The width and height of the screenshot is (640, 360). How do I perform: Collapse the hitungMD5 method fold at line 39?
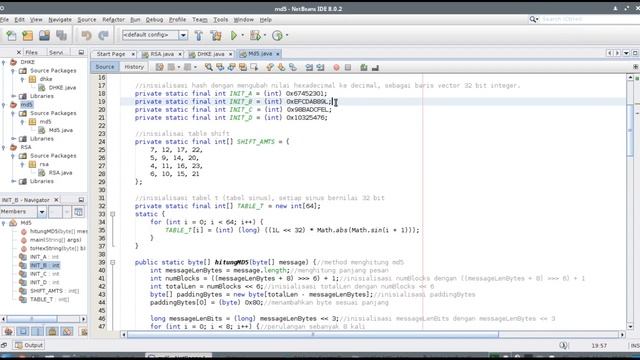pyautogui.click(x=113, y=262)
